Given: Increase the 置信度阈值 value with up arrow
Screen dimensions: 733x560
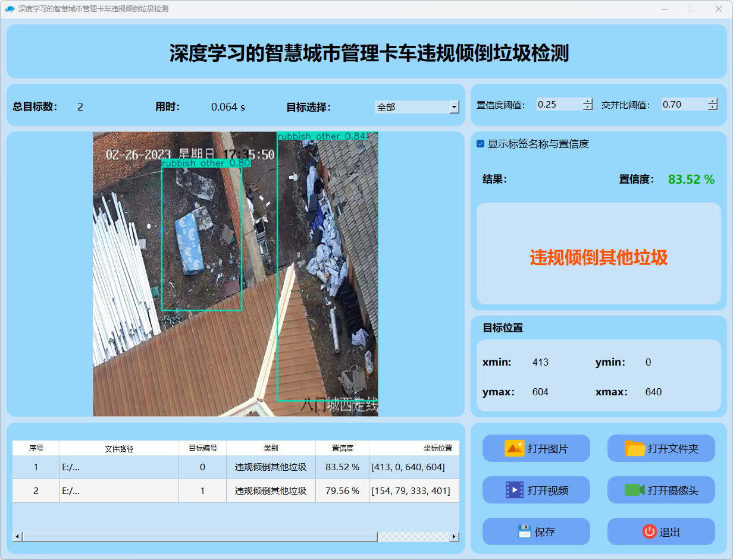Looking at the screenshot, I should click(x=588, y=101).
